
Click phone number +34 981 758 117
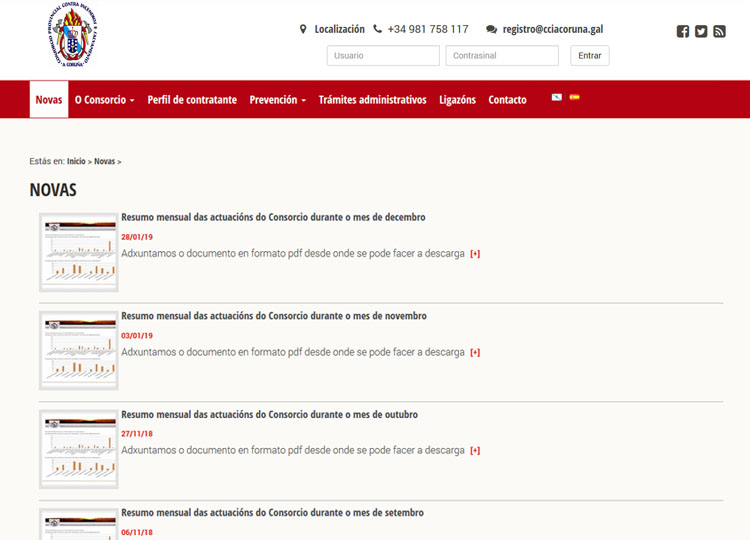pos(428,29)
